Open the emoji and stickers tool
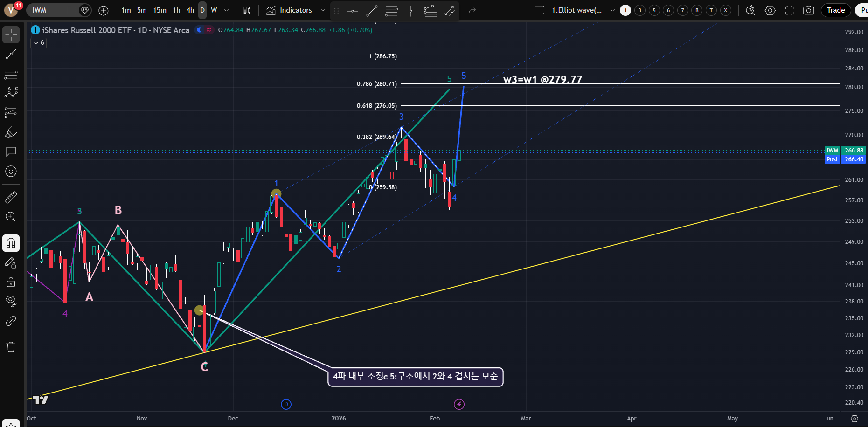Screen dimensions: 868x427 coord(11,172)
